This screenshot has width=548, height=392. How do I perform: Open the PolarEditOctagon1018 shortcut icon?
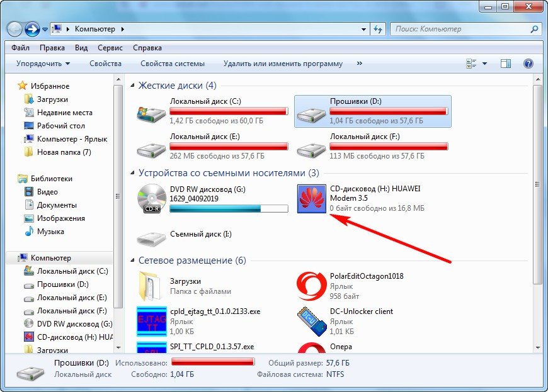(x=312, y=285)
